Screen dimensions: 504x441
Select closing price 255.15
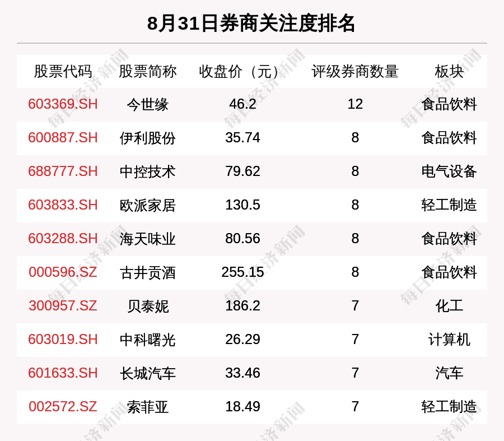pos(242,272)
